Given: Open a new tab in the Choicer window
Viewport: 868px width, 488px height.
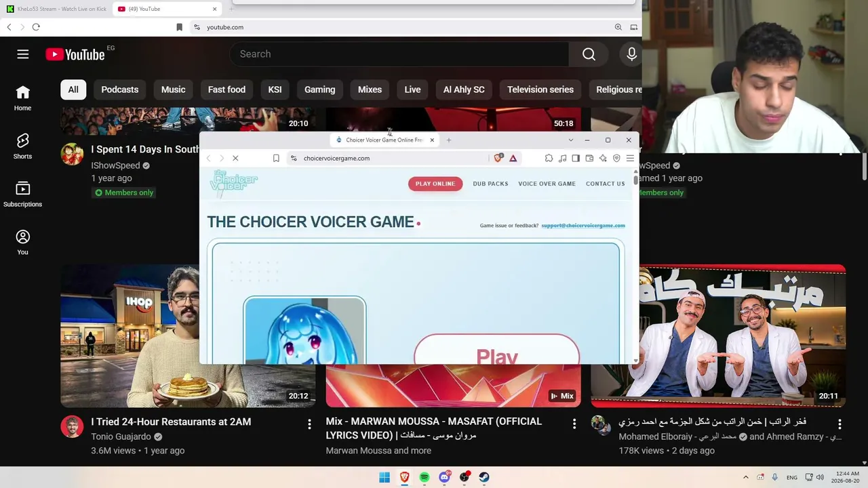Looking at the screenshot, I should tap(449, 140).
